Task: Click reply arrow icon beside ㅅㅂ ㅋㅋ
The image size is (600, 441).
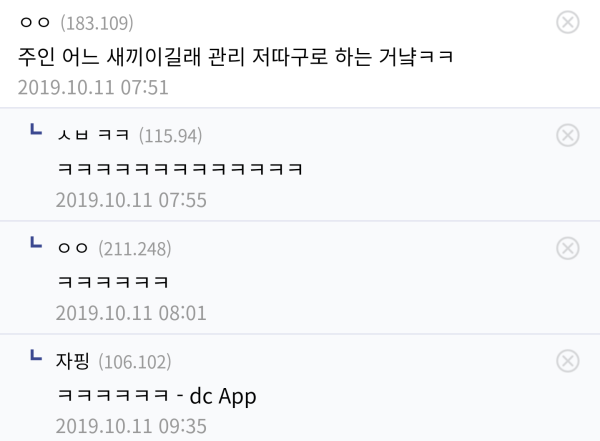Action: tap(36, 129)
